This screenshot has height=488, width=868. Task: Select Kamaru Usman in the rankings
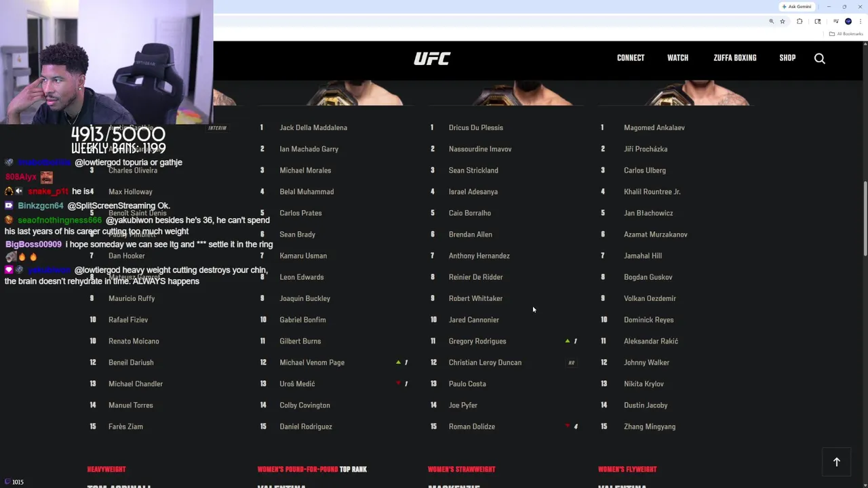[303, 256]
